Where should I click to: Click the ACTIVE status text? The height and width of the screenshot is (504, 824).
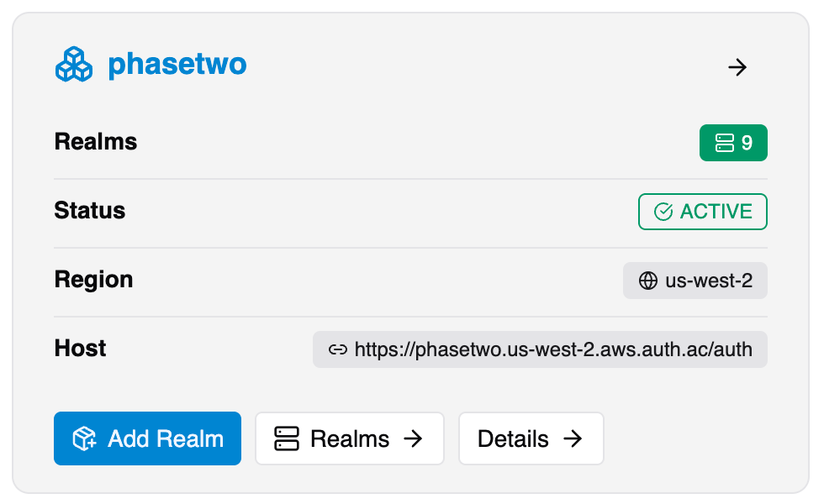(x=716, y=212)
